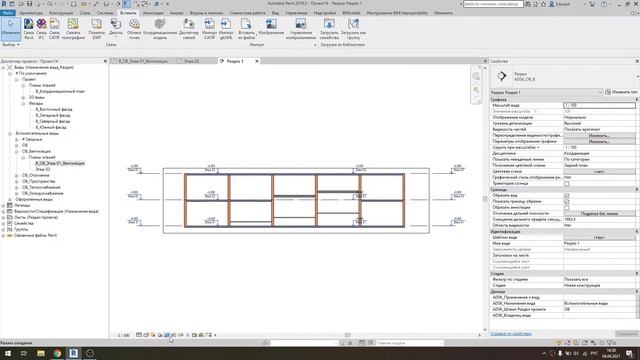Collapse the Graphics section in Properties

pos(636,100)
